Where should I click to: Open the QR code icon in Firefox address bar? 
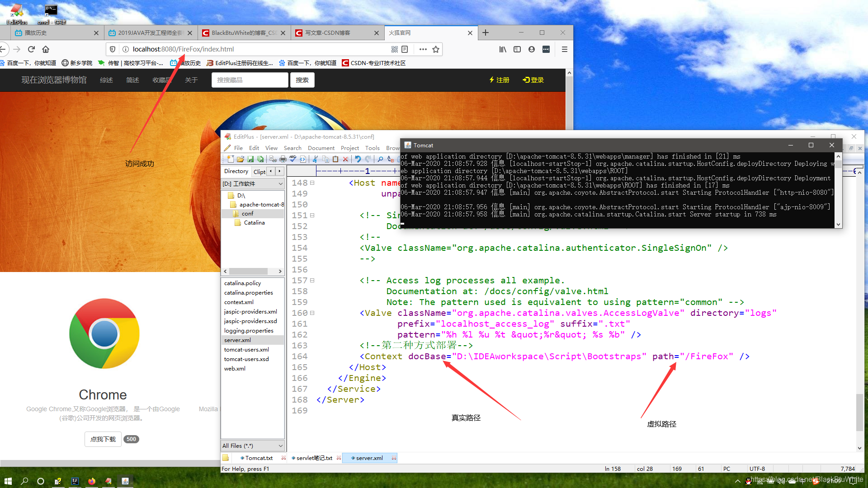(395, 49)
